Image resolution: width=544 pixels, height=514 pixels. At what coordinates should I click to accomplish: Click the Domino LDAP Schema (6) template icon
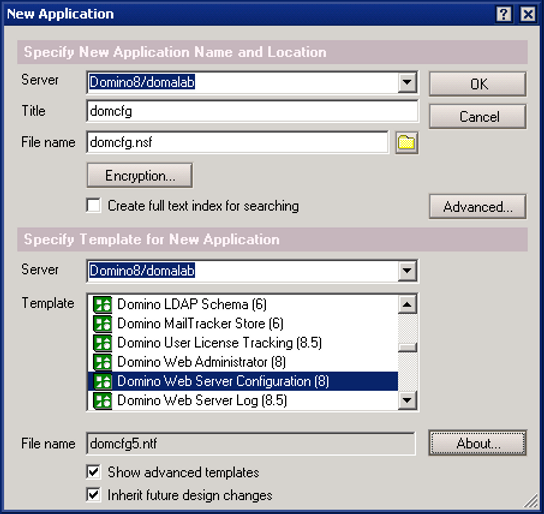(x=102, y=305)
